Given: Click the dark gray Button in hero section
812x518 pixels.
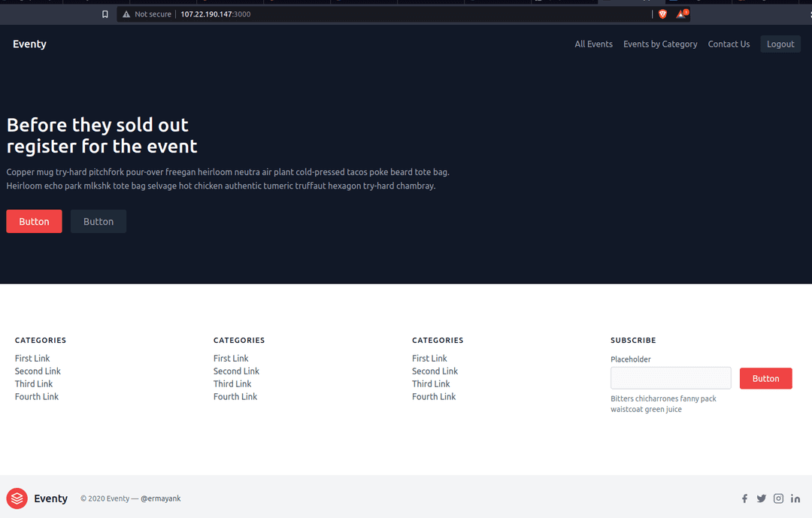Looking at the screenshot, I should pyautogui.click(x=98, y=222).
